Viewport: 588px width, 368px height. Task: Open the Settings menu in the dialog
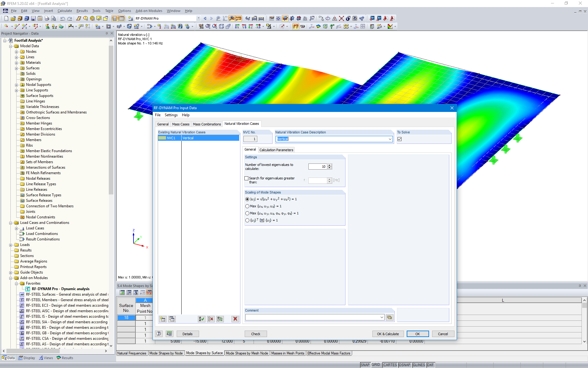171,115
